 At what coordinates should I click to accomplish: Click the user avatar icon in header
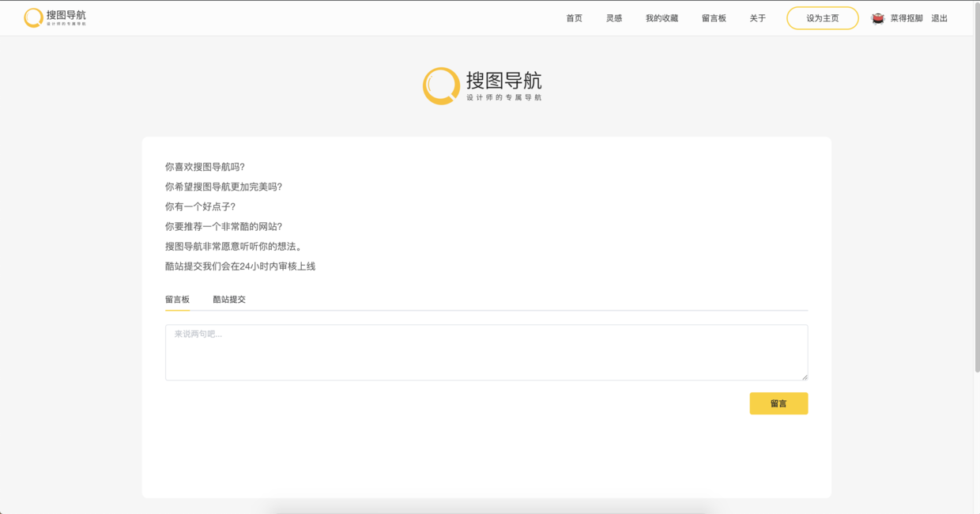click(x=877, y=18)
